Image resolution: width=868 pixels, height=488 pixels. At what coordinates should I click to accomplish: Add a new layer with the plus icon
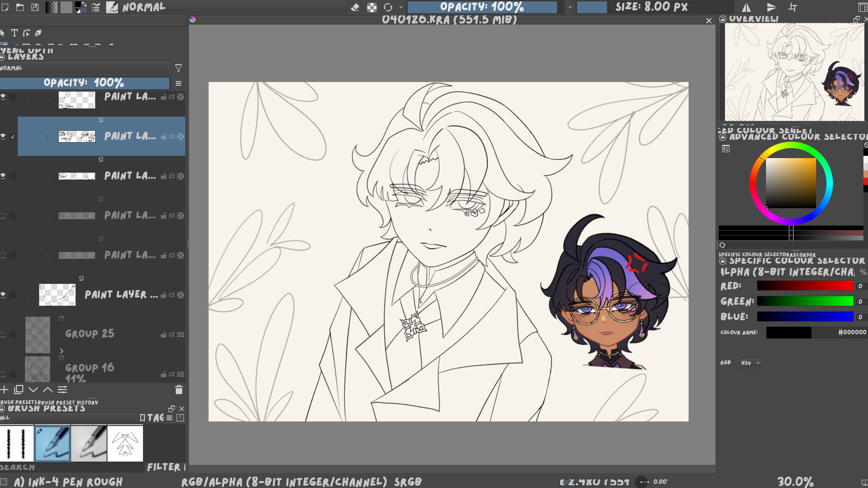[x=5, y=390]
